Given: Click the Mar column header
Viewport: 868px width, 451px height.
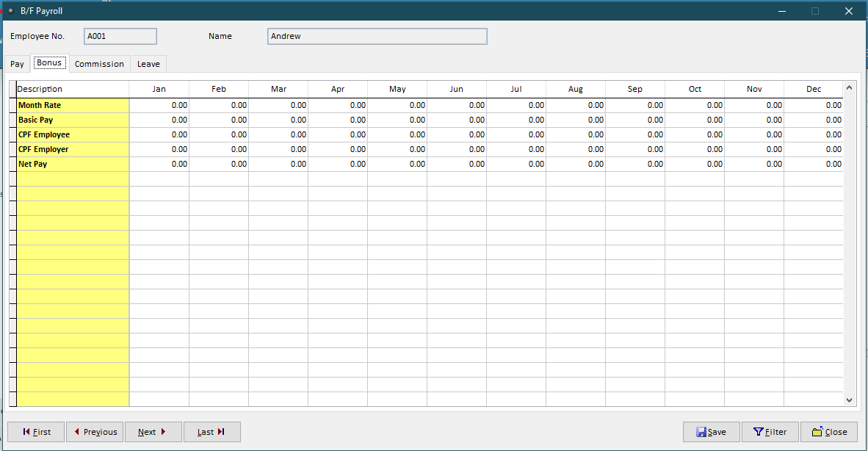Looking at the screenshot, I should coord(278,89).
